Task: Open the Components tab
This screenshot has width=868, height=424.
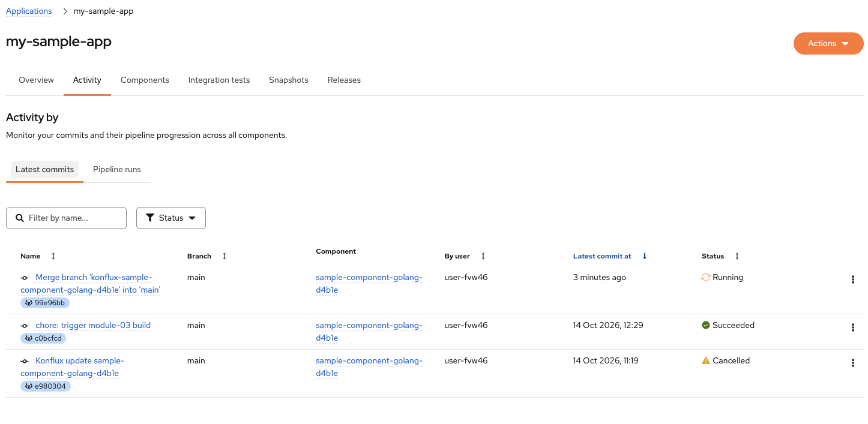Action: [x=145, y=80]
